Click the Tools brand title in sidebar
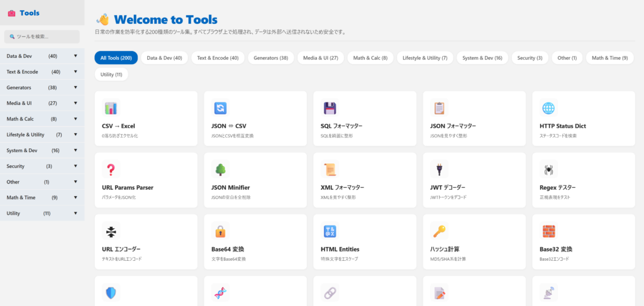This screenshot has width=644, height=306. (x=30, y=13)
